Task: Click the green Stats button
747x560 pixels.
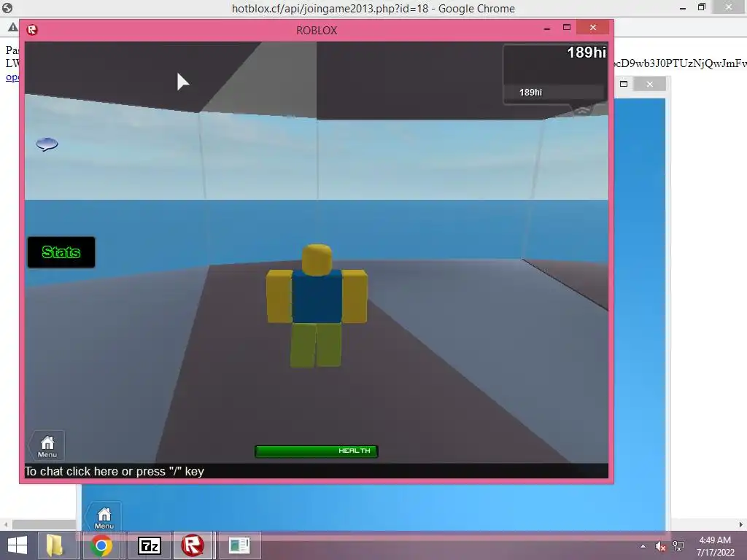Action: 61,252
